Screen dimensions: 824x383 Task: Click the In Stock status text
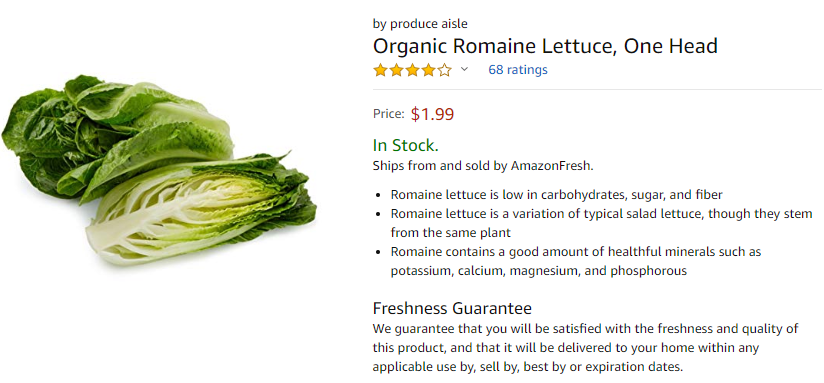pyautogui.click(x=405, y=145)
